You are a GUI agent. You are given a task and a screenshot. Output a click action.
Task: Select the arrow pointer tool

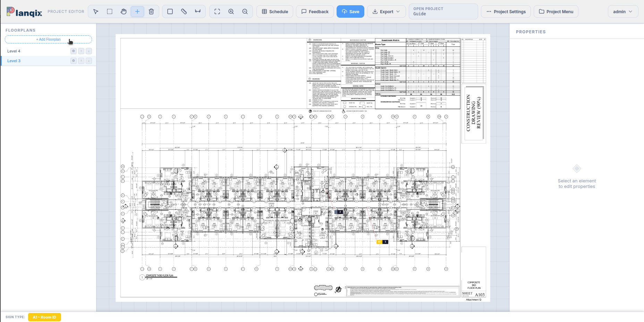pyautogui.click(x=96, y=11)
